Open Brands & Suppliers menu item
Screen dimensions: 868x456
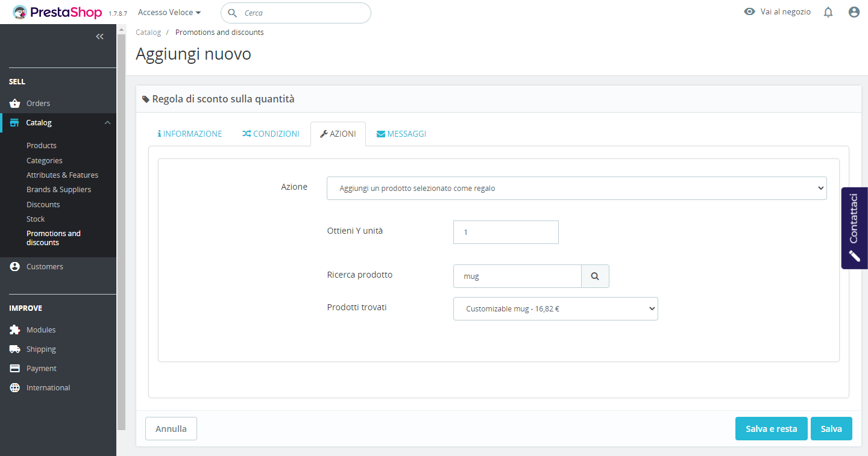[58, 190]
